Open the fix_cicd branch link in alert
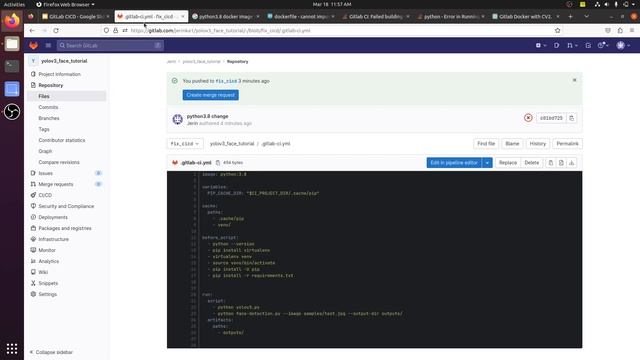This screenshot has height=360, width=640. coord(226,81)
